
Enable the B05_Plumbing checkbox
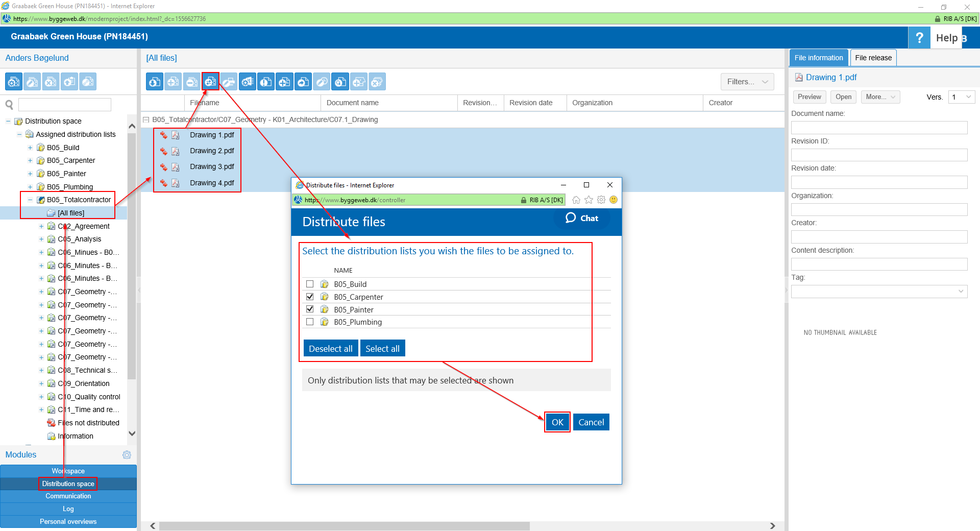coord(310,322)
